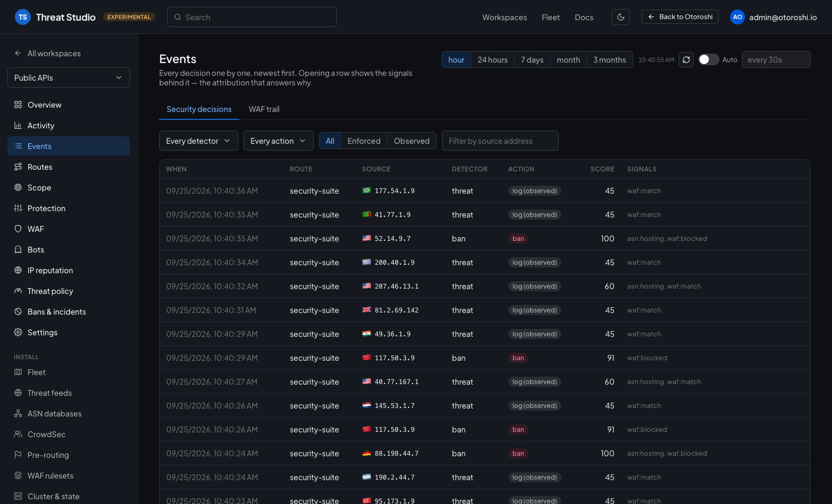Open the Workspaces top menu
The width and height of the screenshot is (832, 504).
point(505,17)
